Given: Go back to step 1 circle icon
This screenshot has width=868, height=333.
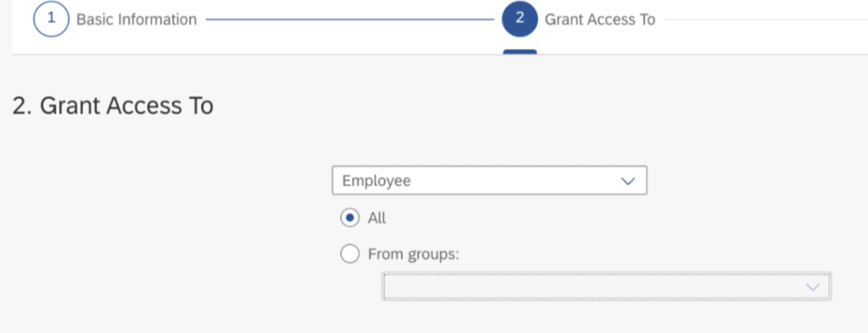Looking at the screenshot, I should 52,19.
